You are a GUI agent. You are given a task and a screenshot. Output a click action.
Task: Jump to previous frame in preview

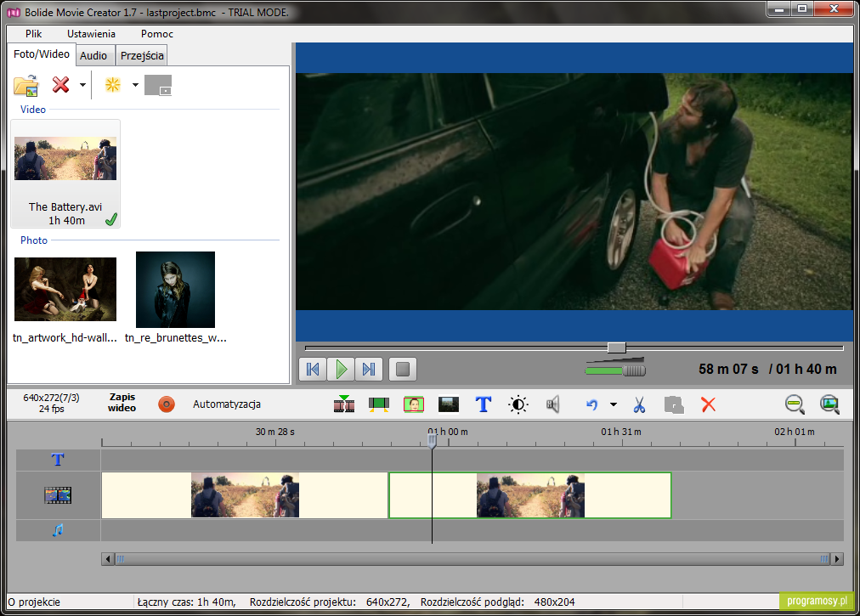313,369
